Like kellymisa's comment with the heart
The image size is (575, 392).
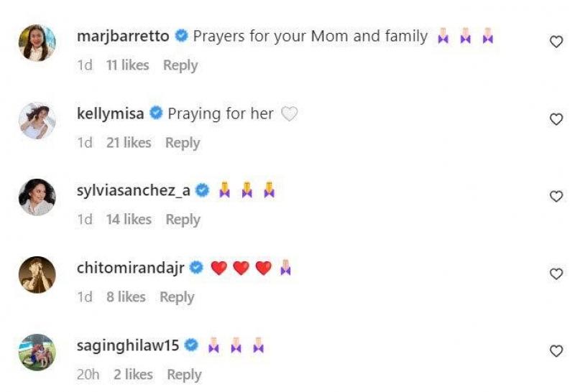[x=556, y=119]
